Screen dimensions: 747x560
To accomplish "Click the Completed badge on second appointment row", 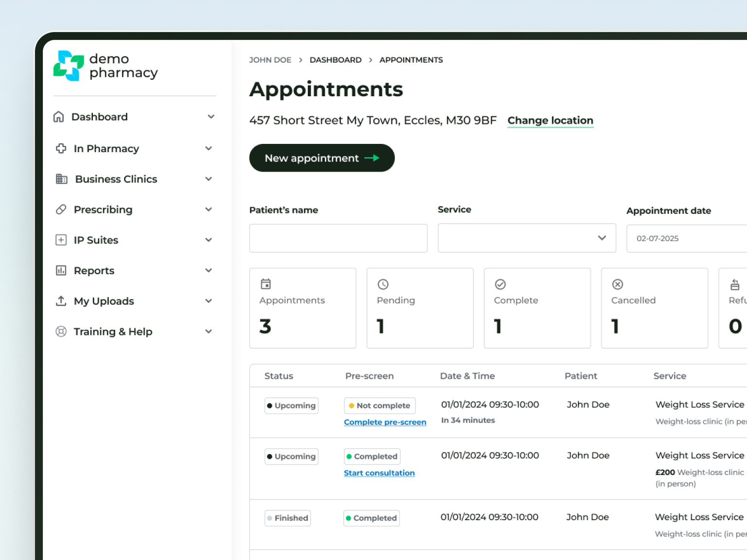I will pyautogui.click(x=372, y=456).
